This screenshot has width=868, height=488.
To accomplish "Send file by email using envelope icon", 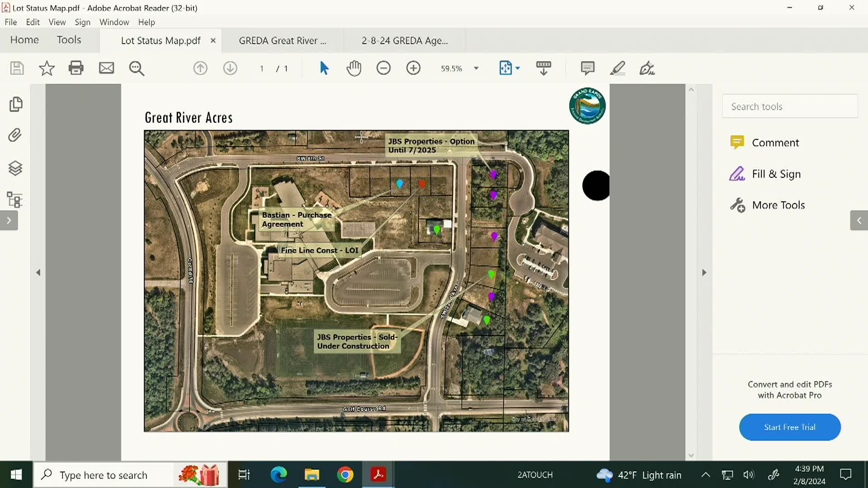I will coord(106,68).
